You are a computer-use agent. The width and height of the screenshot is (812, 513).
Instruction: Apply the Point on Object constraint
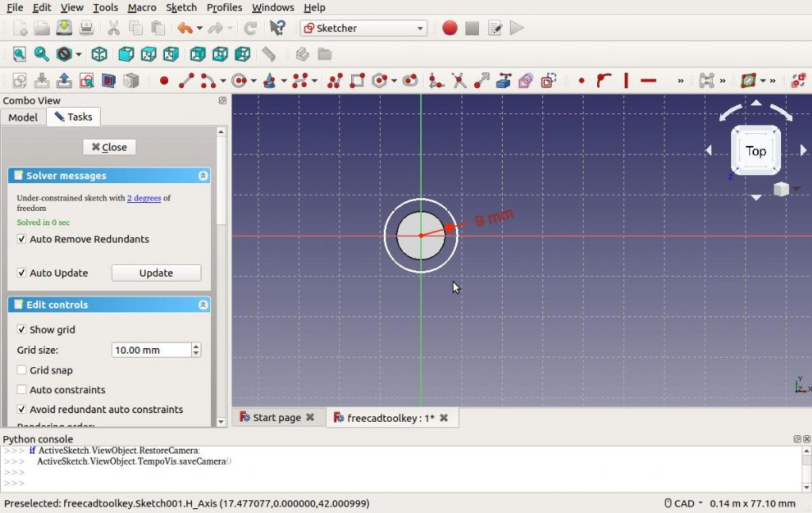click(x=603, y=81)
